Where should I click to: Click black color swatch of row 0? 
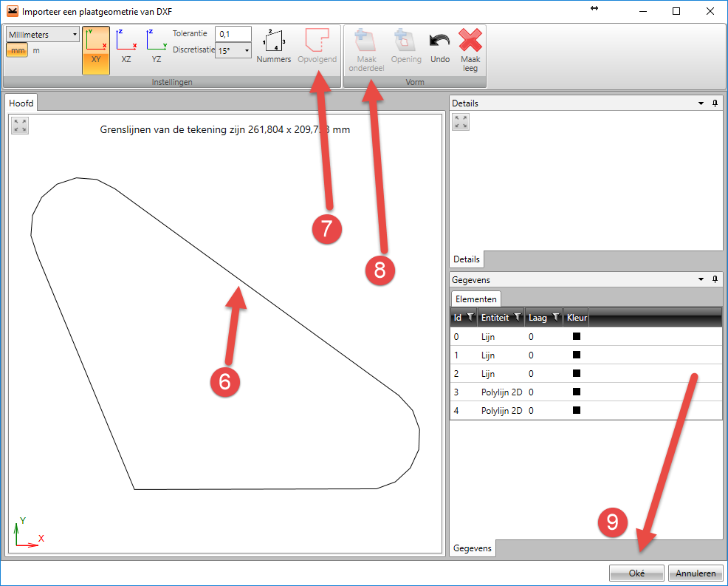click(x=577, y=336)
